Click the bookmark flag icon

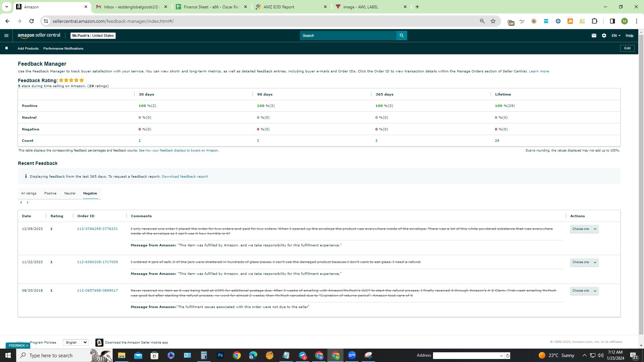pyautogui.click(x=6, y=48)
